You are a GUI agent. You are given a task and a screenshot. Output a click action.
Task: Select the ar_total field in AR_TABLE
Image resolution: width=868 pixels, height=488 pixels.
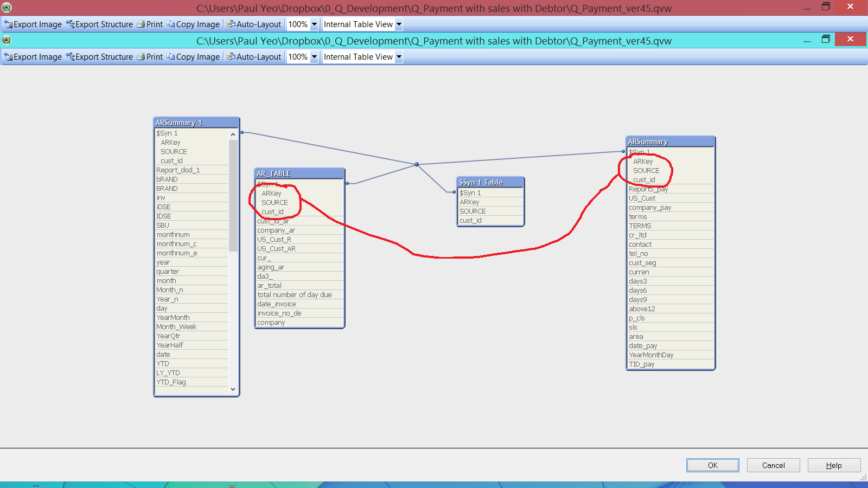(299, 285)
